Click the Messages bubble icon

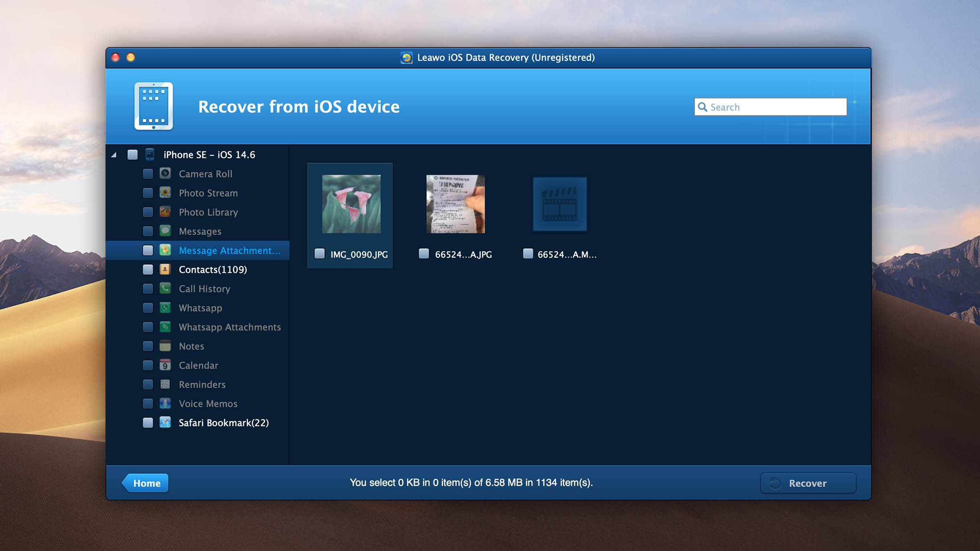(165, 231)
